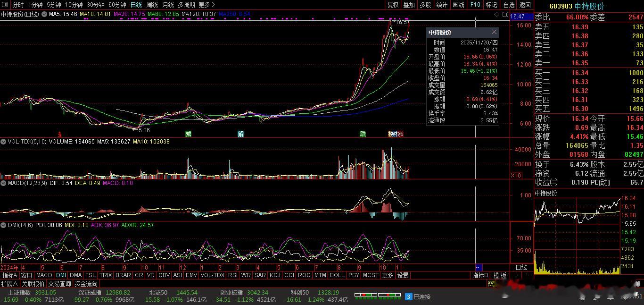Click the F10 company info button
644x305 pixels.
[x=475, y=5]
